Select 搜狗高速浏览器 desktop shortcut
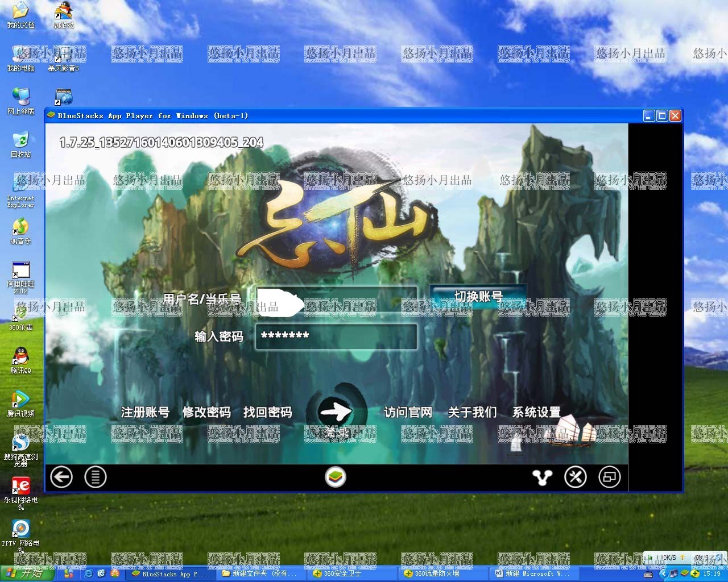The height and width of the screenshot is (582, 728). point(20,450)
